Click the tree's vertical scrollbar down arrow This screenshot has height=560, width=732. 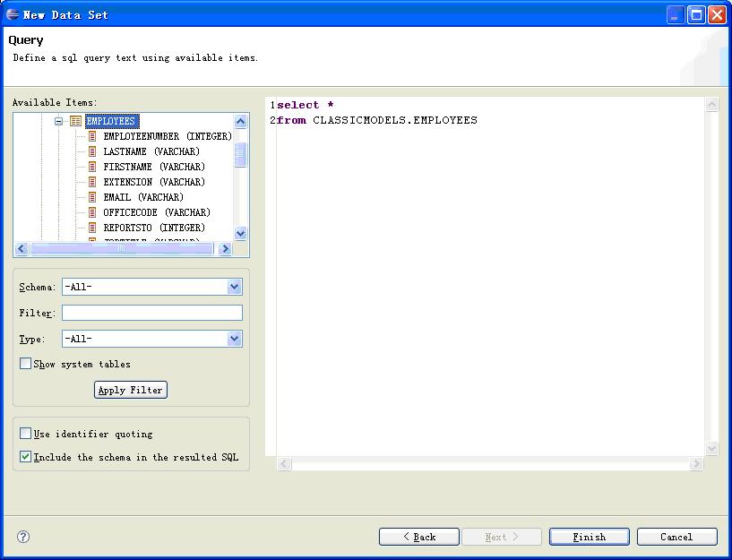[x=240, y=233]
